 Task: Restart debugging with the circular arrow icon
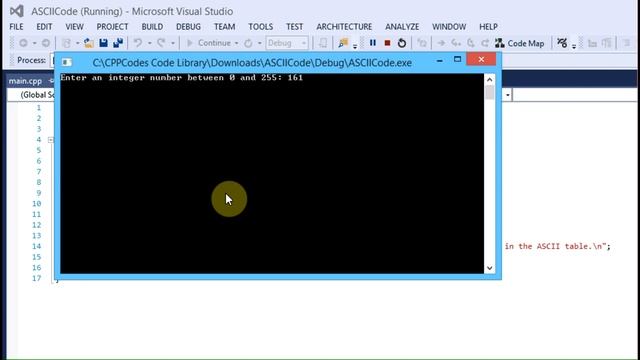402,43
